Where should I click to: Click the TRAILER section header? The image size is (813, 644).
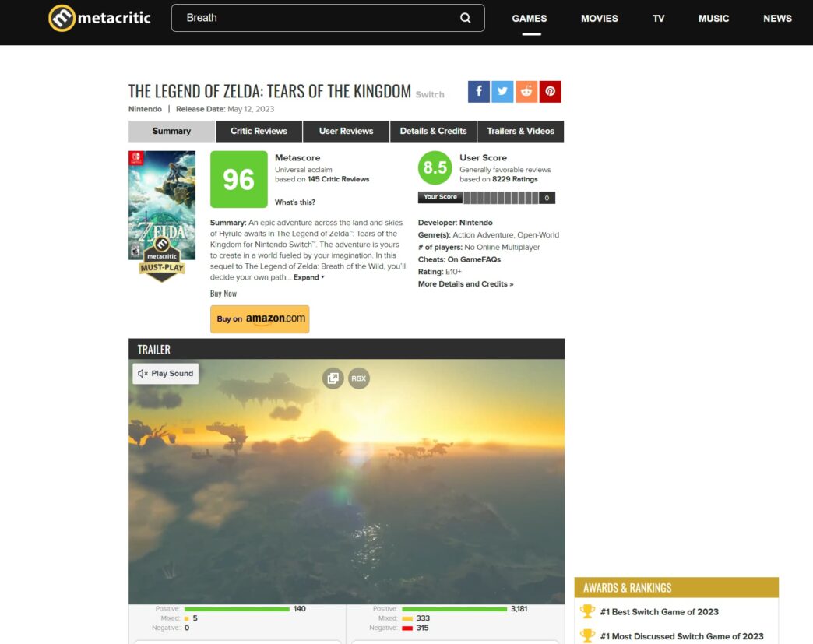coord(347,349)
